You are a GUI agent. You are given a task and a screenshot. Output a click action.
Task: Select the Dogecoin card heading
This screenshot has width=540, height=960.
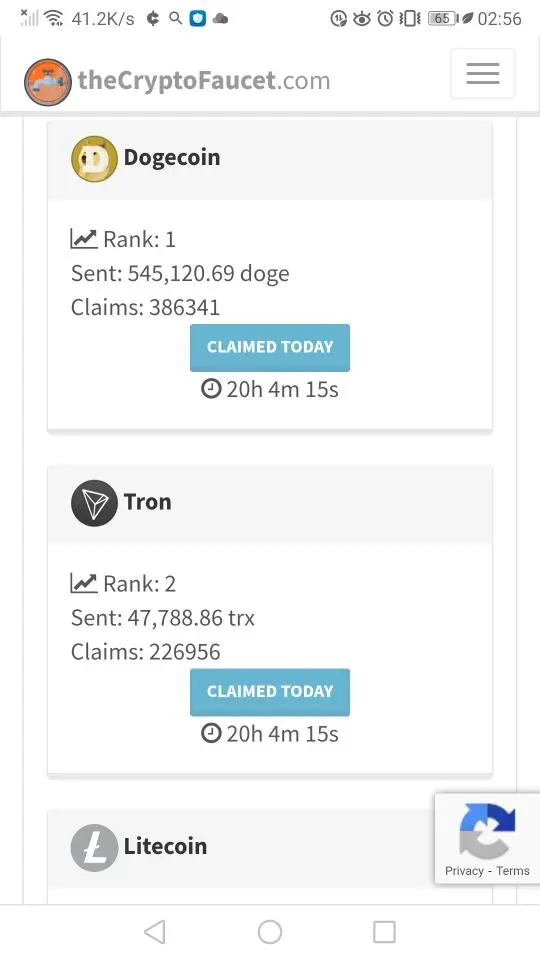[172, 157]
